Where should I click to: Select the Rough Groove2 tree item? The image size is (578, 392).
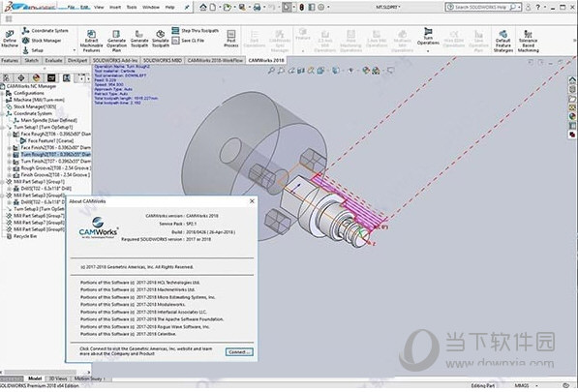(x=55, y=168)
